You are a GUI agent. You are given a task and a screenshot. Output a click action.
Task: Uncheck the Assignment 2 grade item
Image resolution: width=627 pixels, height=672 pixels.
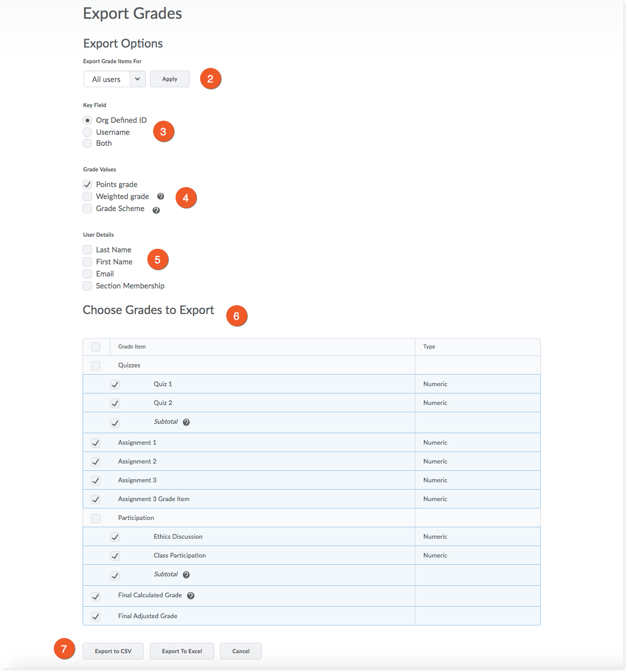point(96,462)
